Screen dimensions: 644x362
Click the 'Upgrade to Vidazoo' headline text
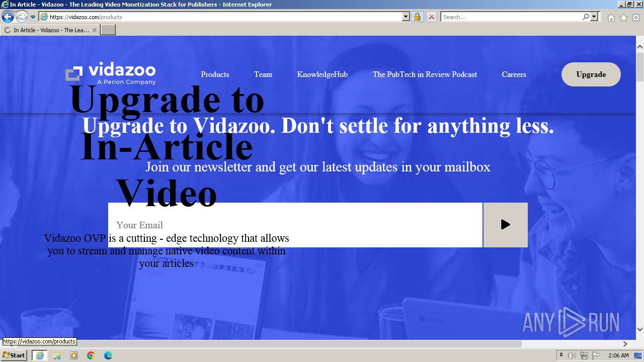click(x=318, y=126)
